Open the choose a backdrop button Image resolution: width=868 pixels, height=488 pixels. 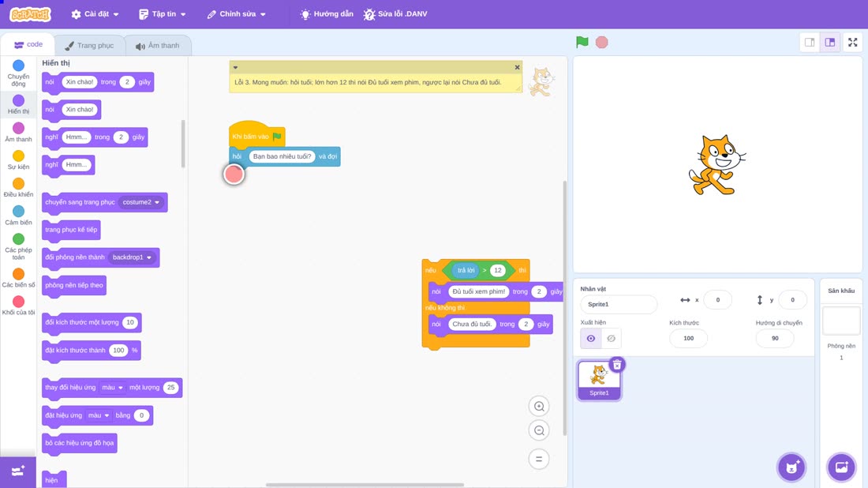[x=841, y=467]
